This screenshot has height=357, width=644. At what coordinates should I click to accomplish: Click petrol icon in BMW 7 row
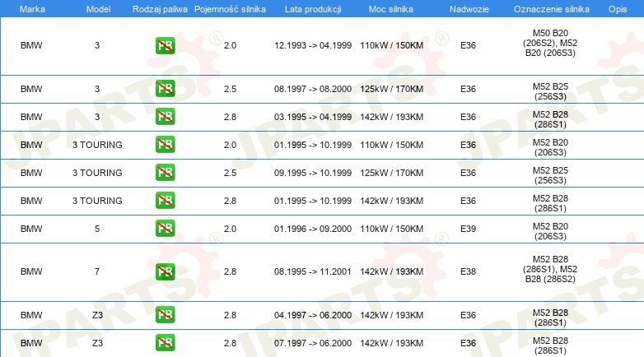pyautogui.click(x=165, y=271)
